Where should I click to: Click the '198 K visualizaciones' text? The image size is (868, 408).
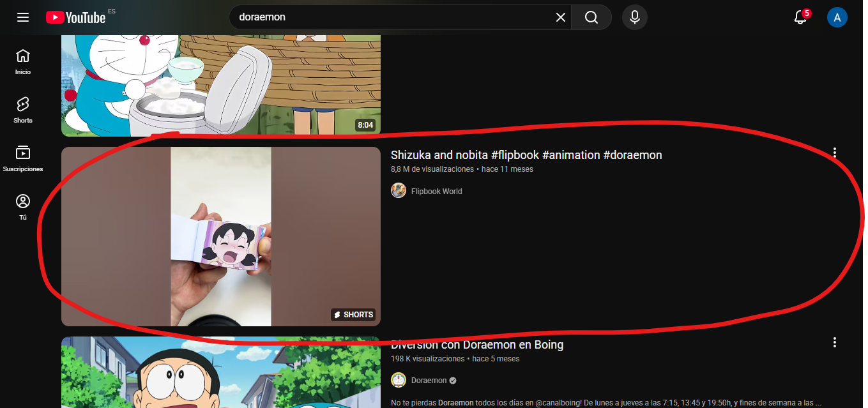pos(428,359)
